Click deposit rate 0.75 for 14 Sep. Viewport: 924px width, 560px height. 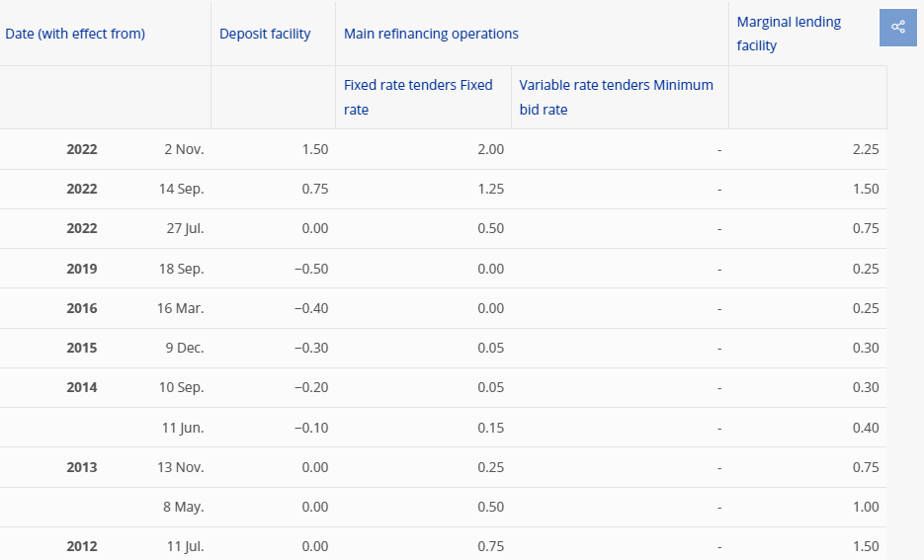(314, 189)
